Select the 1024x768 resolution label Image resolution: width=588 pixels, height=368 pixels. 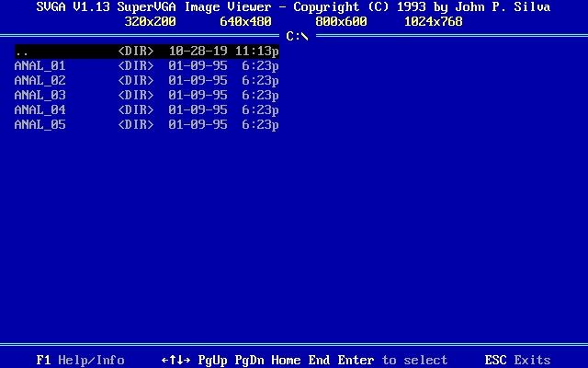[433, 21]
